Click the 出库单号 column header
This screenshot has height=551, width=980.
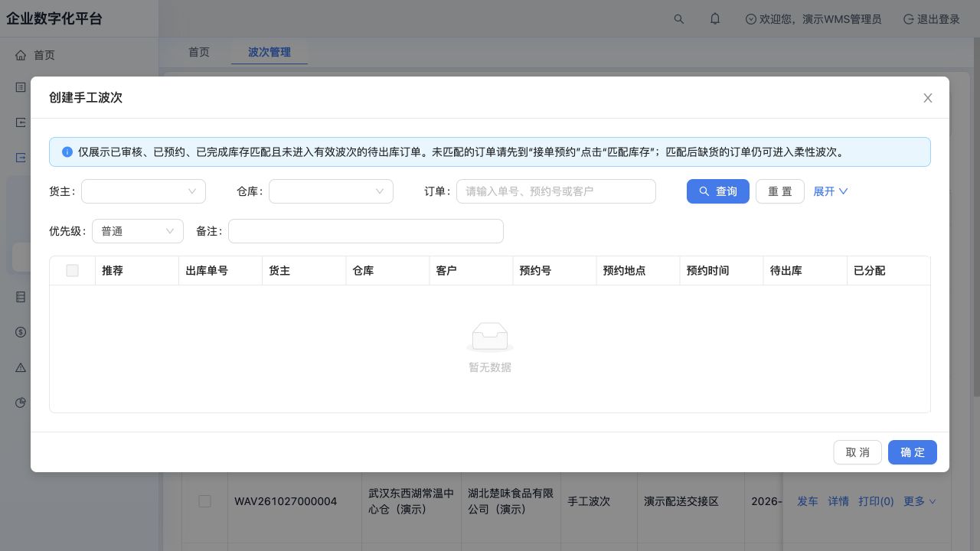click(220, 271)
